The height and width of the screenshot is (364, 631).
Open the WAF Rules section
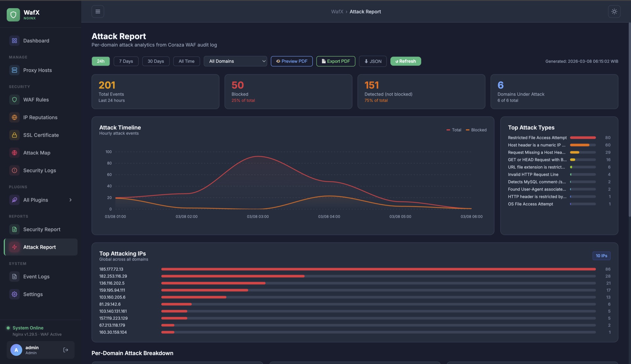tap(35, 100)
